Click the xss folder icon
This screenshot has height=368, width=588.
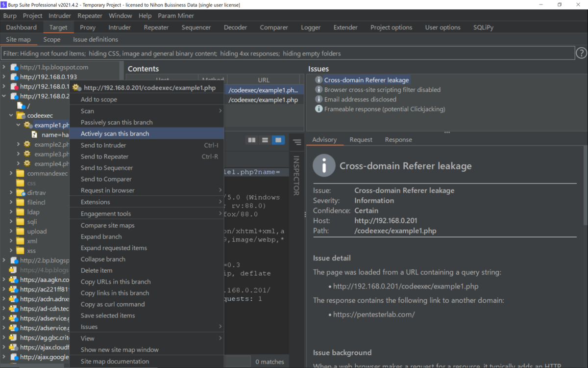(21, 251)
